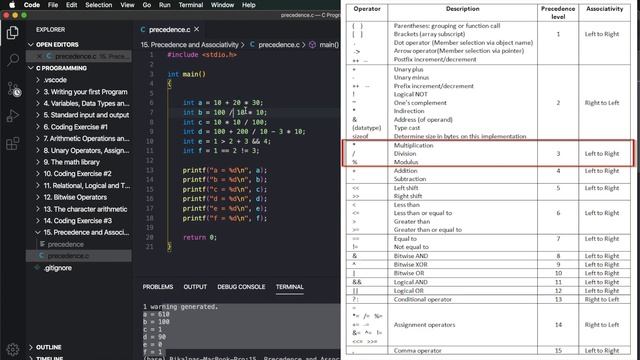Switch to the DEBUG CONSOLE tab

(241, 287)
